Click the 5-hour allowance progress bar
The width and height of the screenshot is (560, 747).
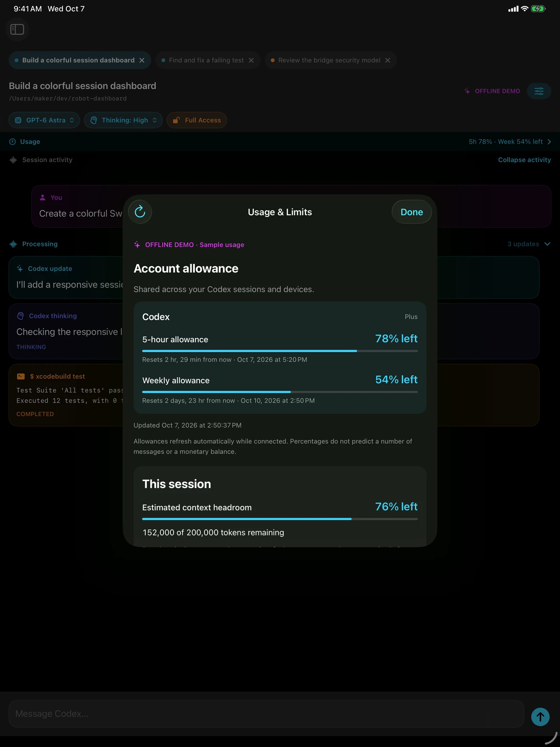point(280,351)
